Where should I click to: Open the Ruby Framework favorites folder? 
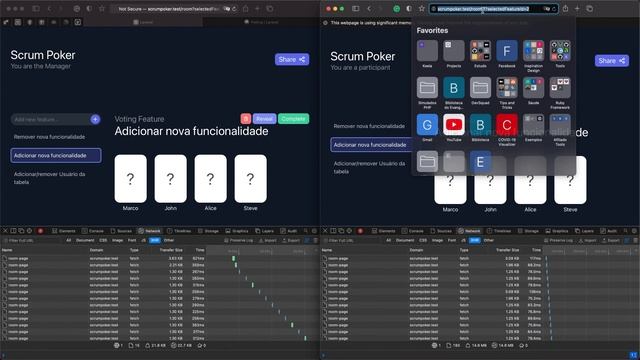560,87
